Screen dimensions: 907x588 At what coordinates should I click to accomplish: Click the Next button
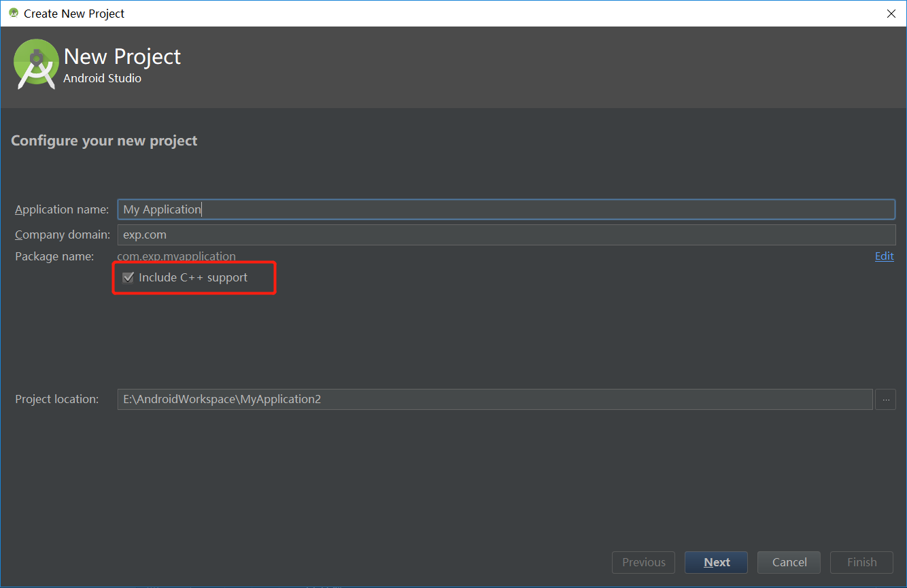click(717, 562)
